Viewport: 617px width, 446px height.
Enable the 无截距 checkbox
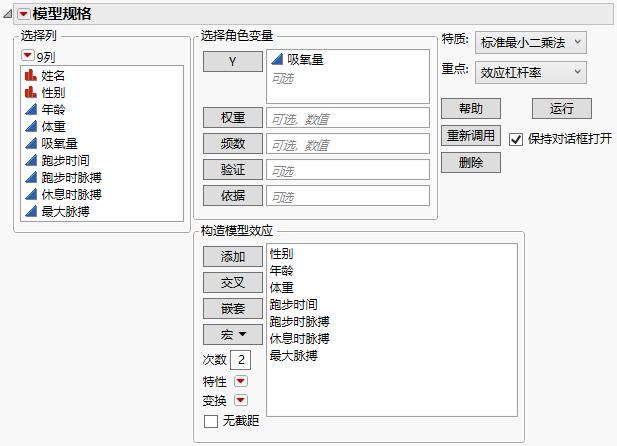211,421
